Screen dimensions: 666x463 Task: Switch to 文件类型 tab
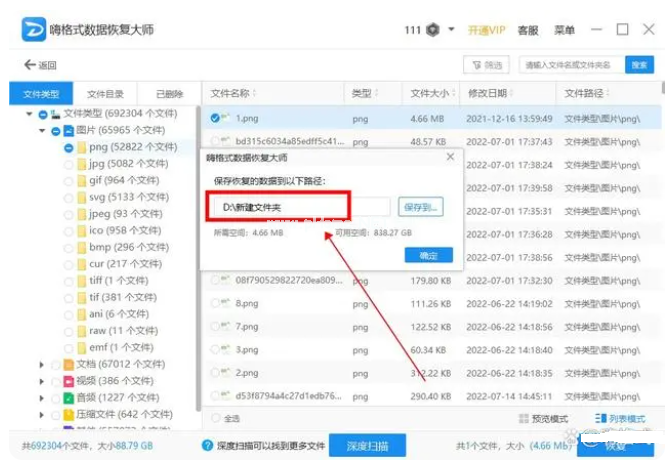pyautogui.click(x=41, y=94)
